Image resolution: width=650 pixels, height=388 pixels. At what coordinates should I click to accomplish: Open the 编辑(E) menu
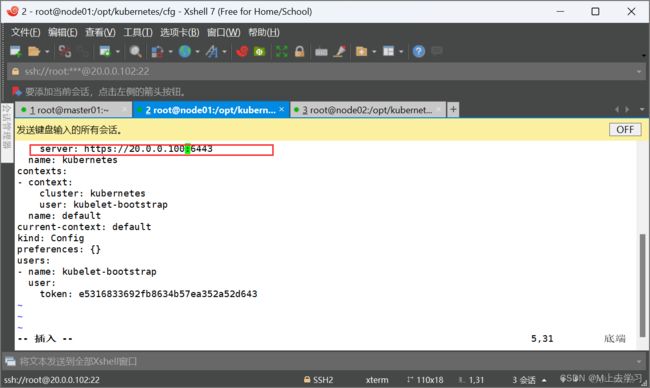point(62,32)
